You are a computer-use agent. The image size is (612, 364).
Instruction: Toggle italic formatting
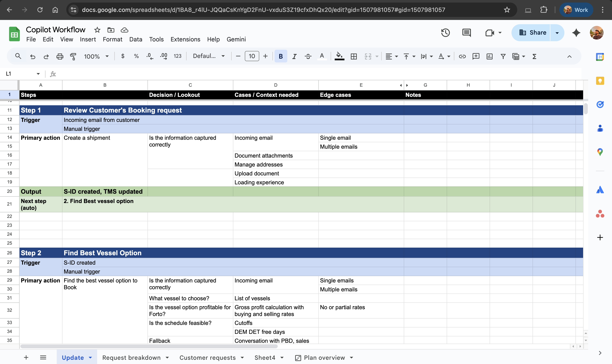pos(294,56)
